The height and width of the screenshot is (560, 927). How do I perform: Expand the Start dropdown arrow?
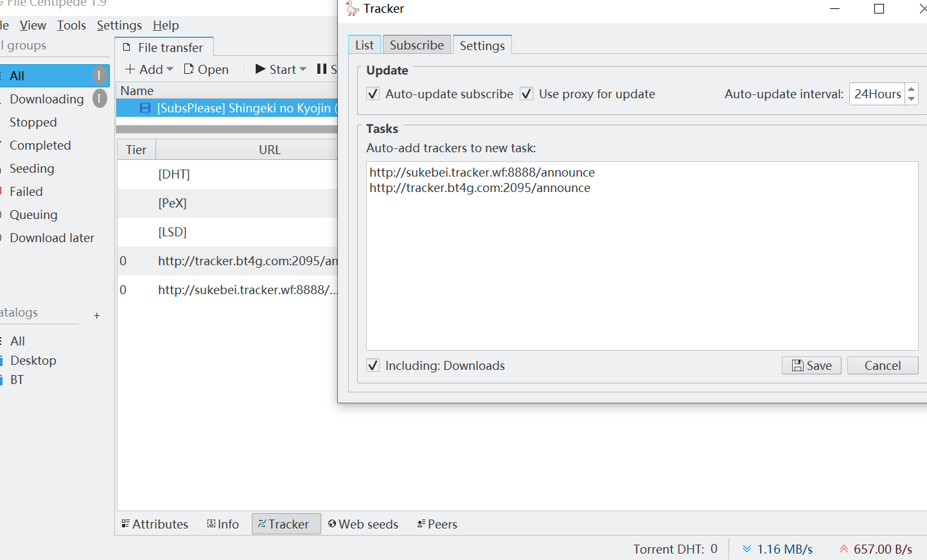pyautogui.click(x=303, y=69)
